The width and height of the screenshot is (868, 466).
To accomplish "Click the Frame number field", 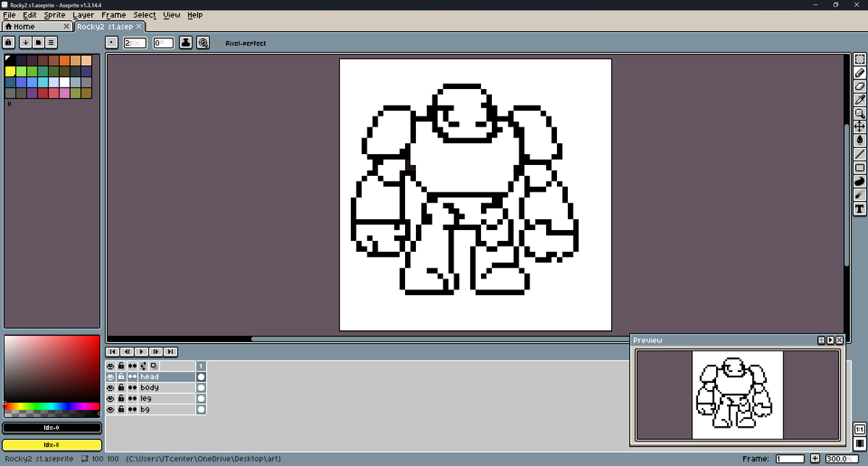I will tap(790, 459).
